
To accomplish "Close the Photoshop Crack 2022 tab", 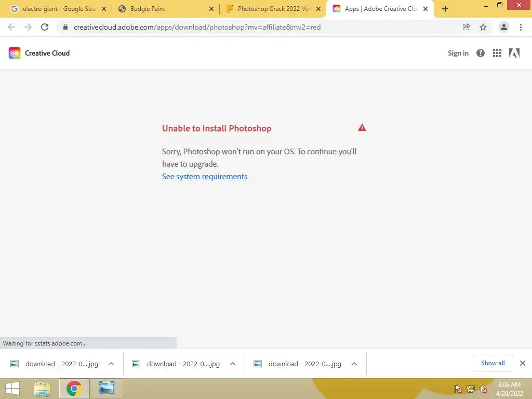I will click(x=318, y=9).
